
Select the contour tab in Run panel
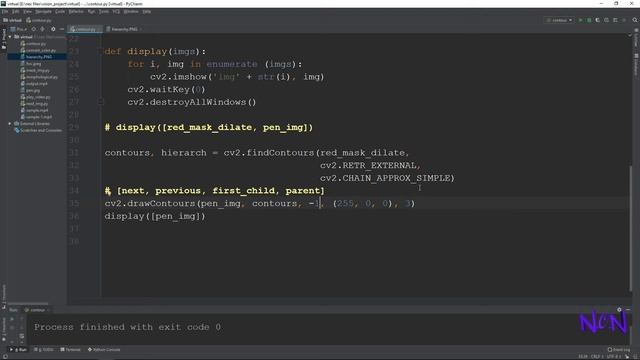point(37,310)
